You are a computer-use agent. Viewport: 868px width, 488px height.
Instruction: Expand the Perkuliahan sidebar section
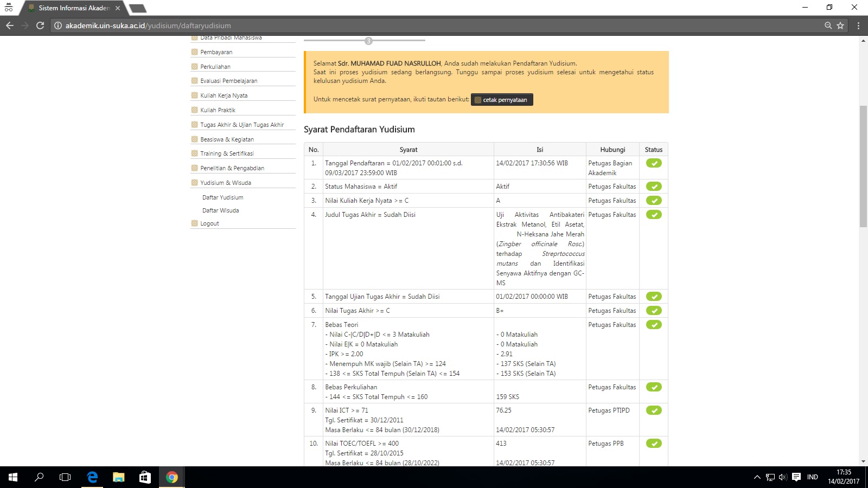215,67
